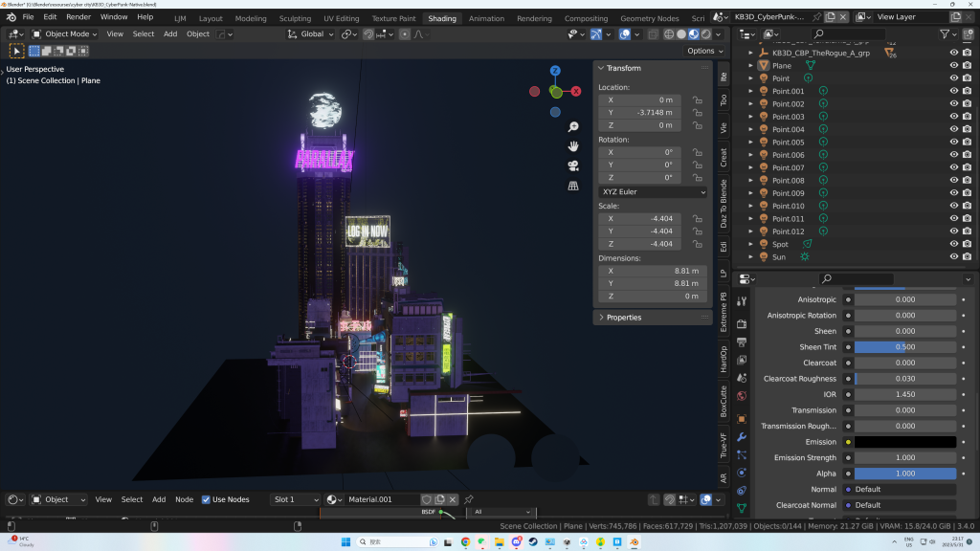Toggle lock on Rotation Y
980x551 pixels.
coord(697,165)
